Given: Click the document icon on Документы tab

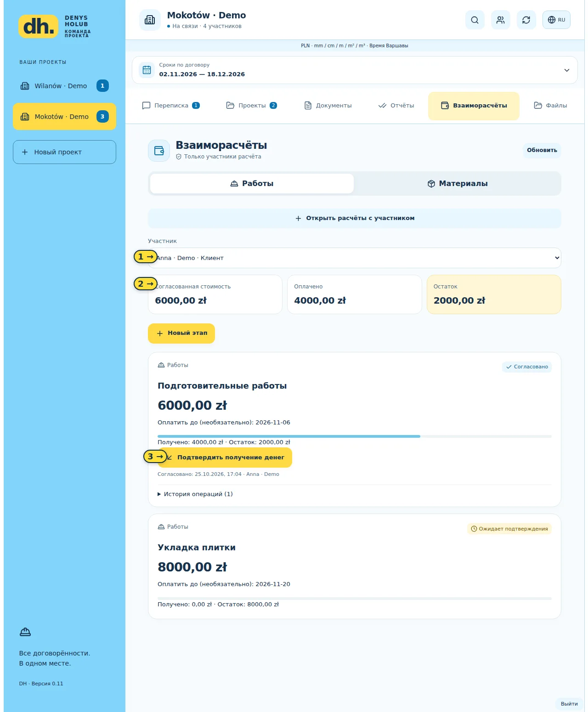Looking at the screenshot, I should pyautogui.click(x=308, y=106).
